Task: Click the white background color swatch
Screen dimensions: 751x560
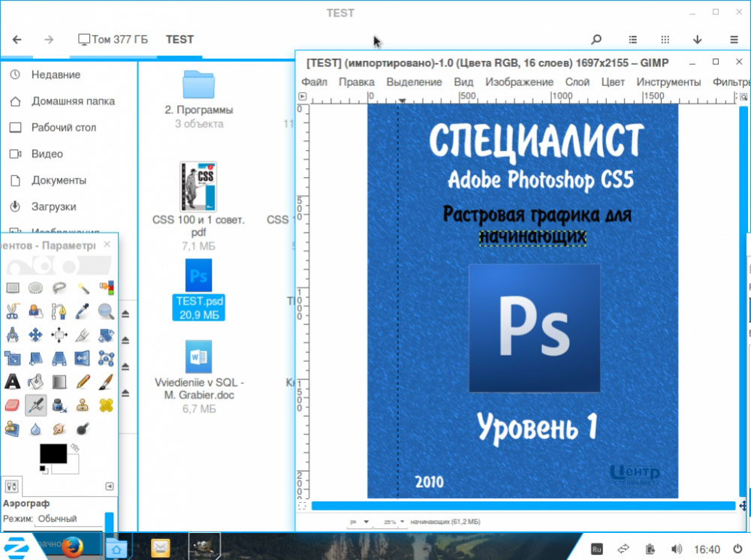Action: [x=72, y=467]
